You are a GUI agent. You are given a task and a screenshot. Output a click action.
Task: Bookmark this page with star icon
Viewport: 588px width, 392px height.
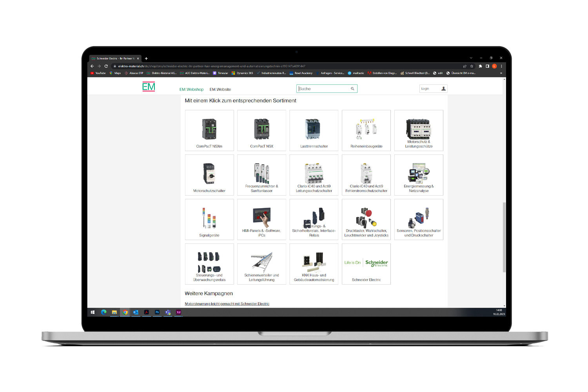click(x=472, y=66)
